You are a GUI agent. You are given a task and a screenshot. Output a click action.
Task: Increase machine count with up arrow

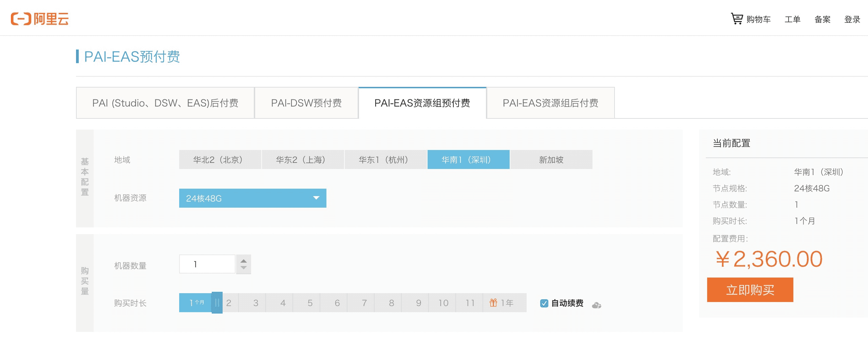point(244,261)
